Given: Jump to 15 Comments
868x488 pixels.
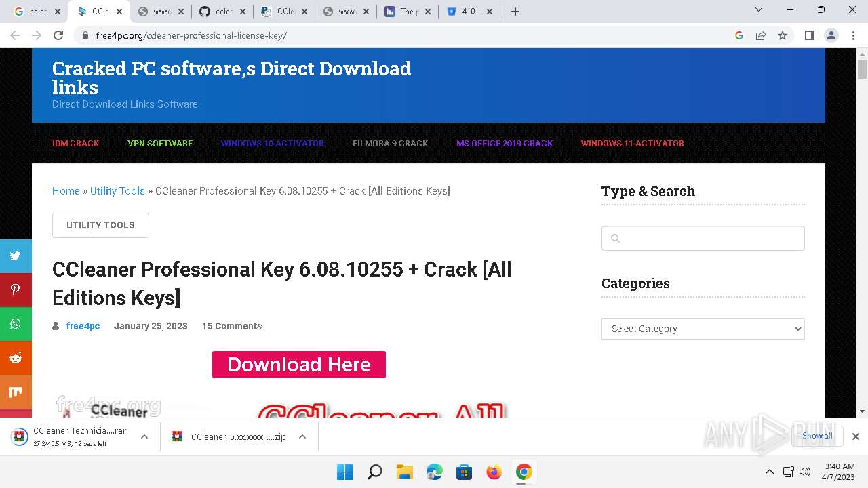Looking at the screenshot, I should (232, 326).
